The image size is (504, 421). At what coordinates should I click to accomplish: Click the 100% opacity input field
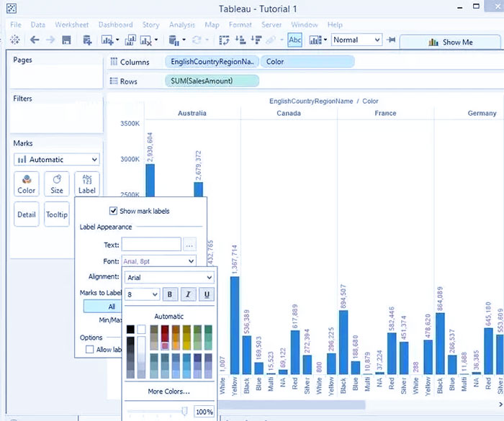[204, 412]
